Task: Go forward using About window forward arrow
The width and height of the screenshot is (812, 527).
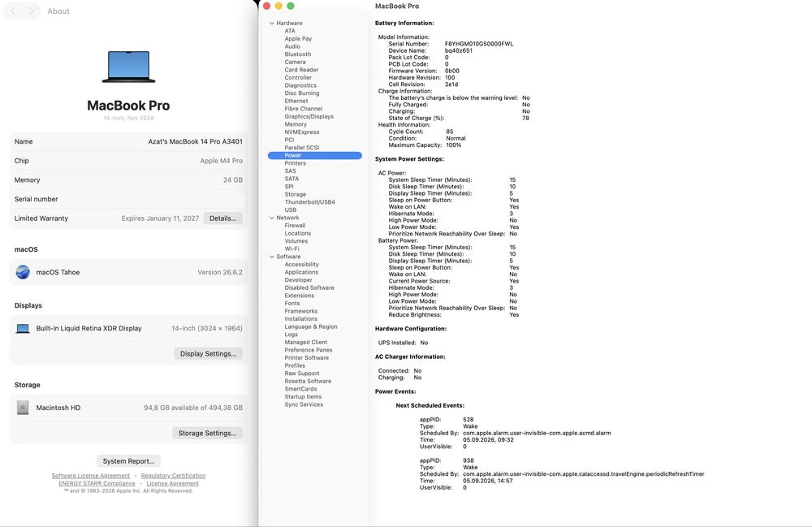Action: 31,11
